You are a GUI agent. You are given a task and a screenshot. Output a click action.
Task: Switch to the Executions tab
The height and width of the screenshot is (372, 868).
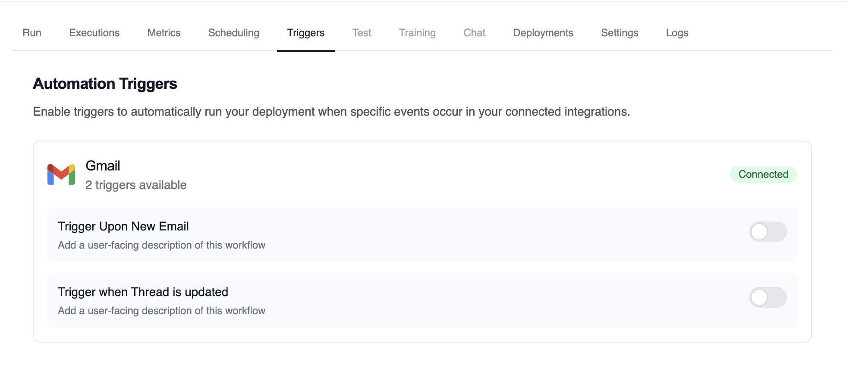(94, 33)
